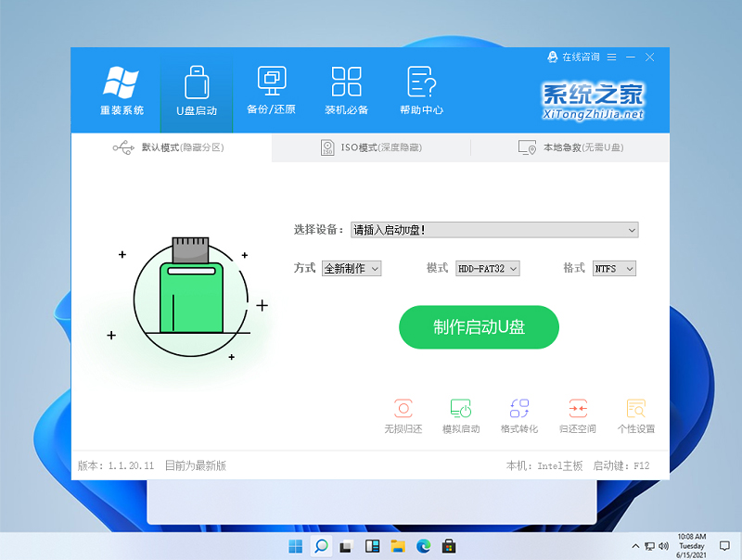742x560 pixels.
Task: Open the HDD-FAT32 mode dropdown
Action: pyautogui.click(x=489, y=268)
